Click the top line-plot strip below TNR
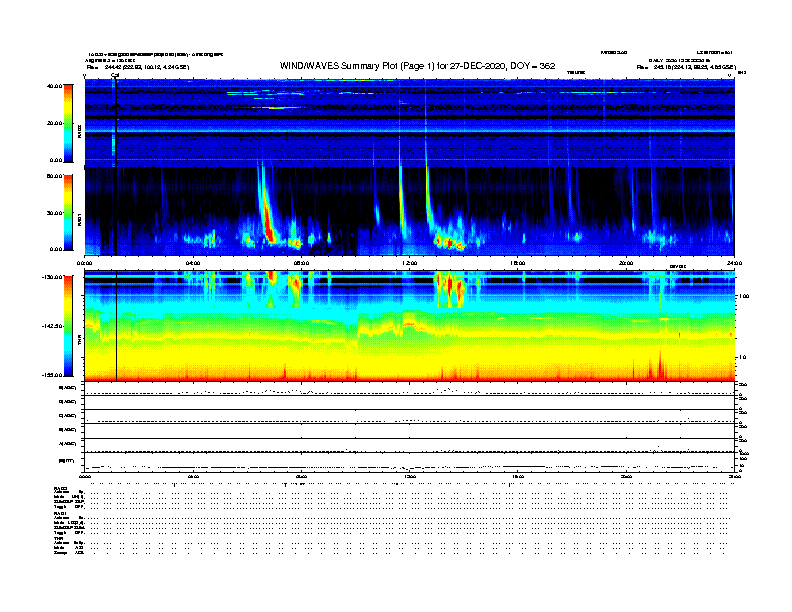Viewport: 792px width, 612px height. click(409, 389)
